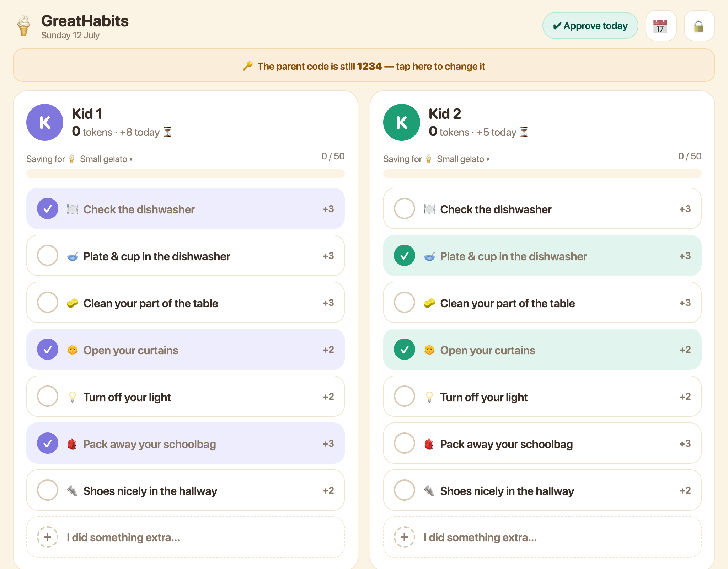The height and width of the screenshot is (569, 728).
Task: Click Kid 1 sneaker icon for shoes task
Action: tap(73, 491)
